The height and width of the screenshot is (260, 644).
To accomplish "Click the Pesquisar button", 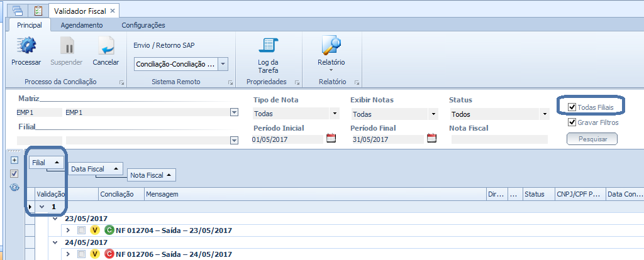I will (591, 139).
